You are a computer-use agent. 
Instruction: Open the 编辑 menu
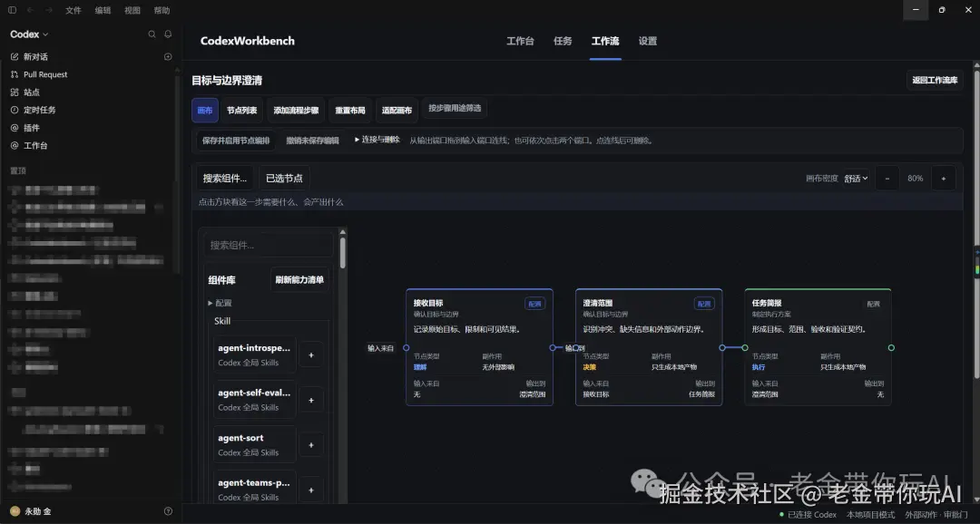coord(103,10)
